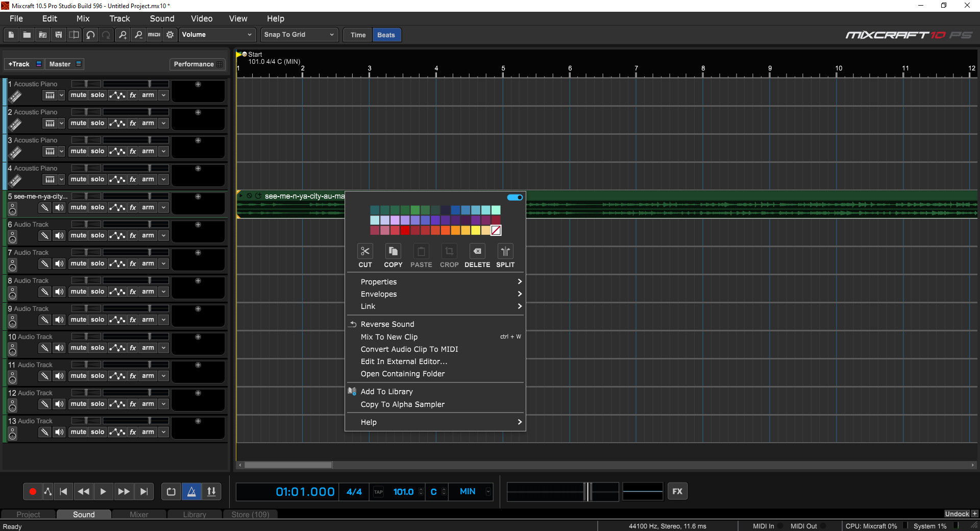Click the open project folder icon
Screen dimensions: 980x531
point(27,35)
